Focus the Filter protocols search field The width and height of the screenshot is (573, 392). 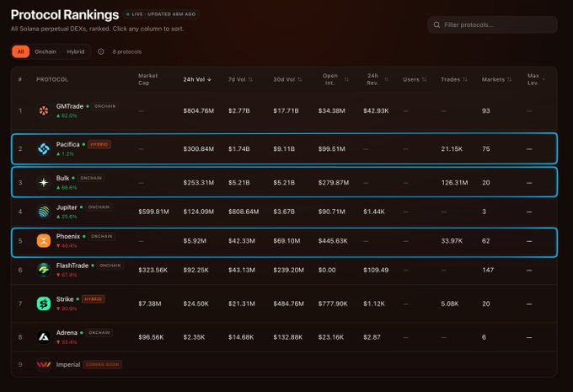[x=492, y=24]
